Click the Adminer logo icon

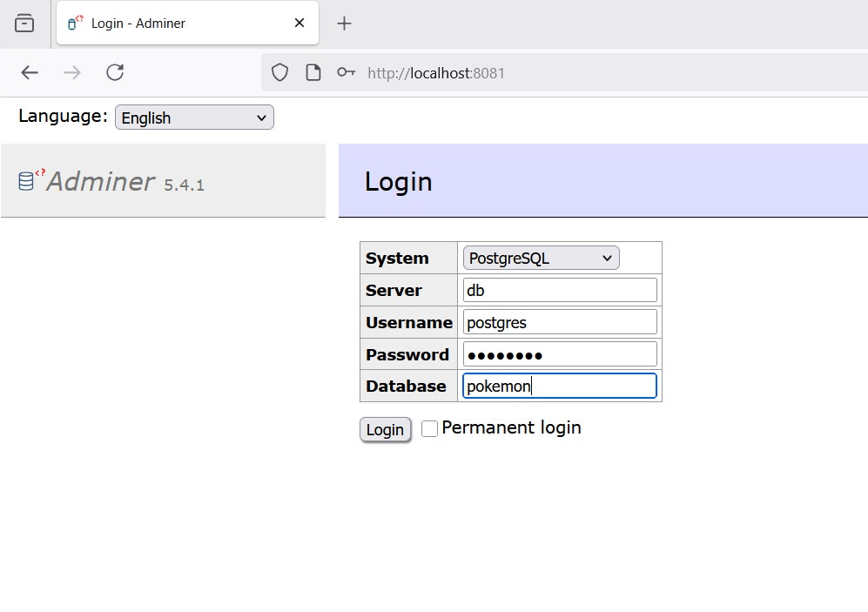click(31, 180)
